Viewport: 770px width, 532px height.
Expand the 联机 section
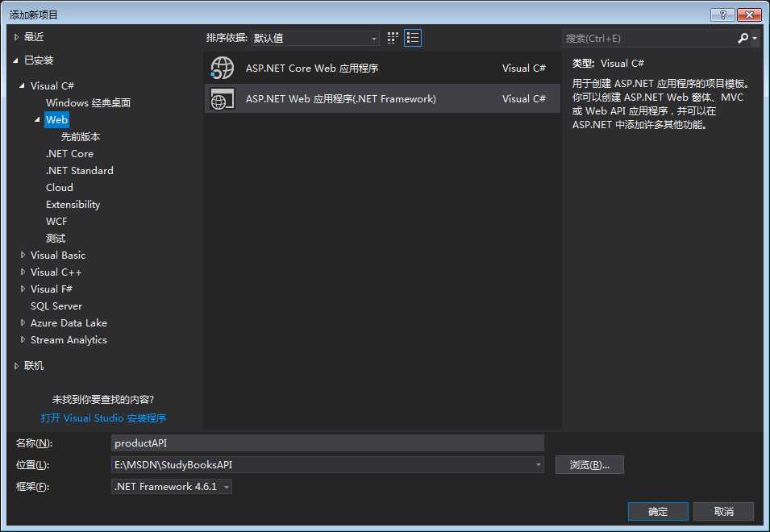click(16, 366)
